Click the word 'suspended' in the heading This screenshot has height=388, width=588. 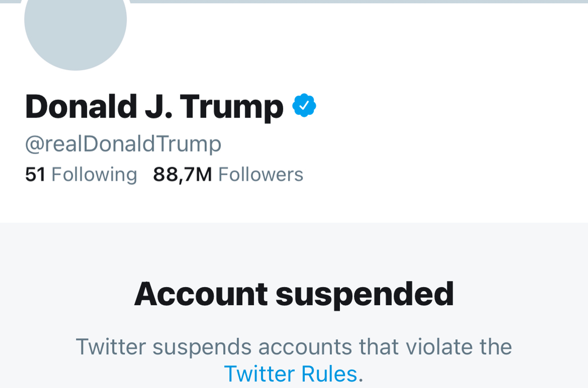(364, 294)
